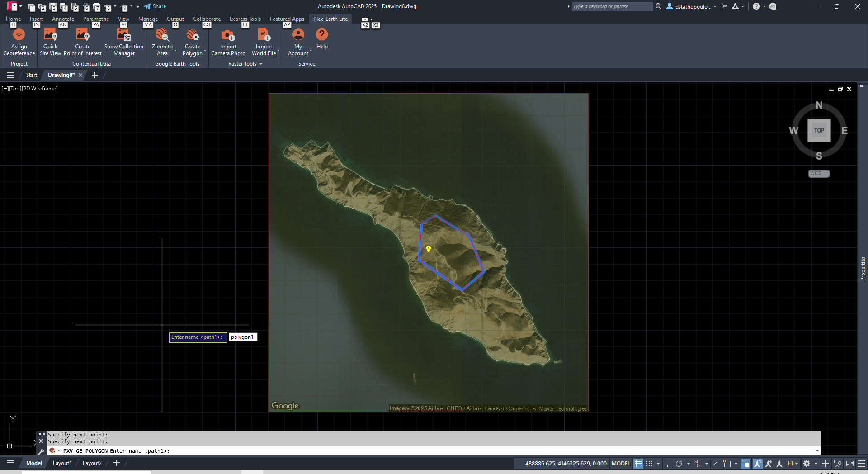Click the yellow point of interest marker on map
This screenshot has width=868, height=474.
click(x=429, y=248)
